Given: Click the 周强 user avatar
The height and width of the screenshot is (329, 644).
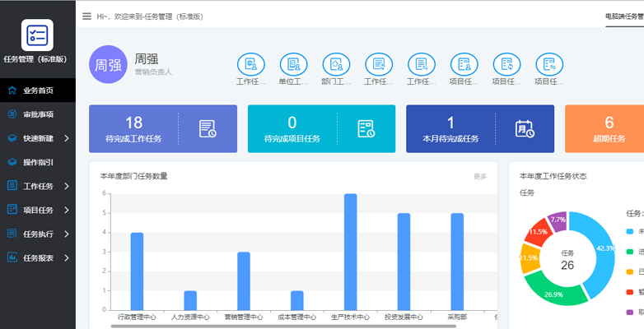Looking at the screenshot, I should (x=108, y=65).
